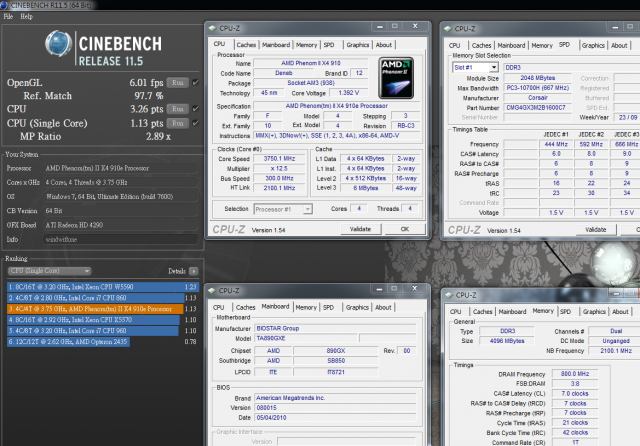Run the CPU benchmark
This screenshot has height=446, width=640.
coord(178,109)
